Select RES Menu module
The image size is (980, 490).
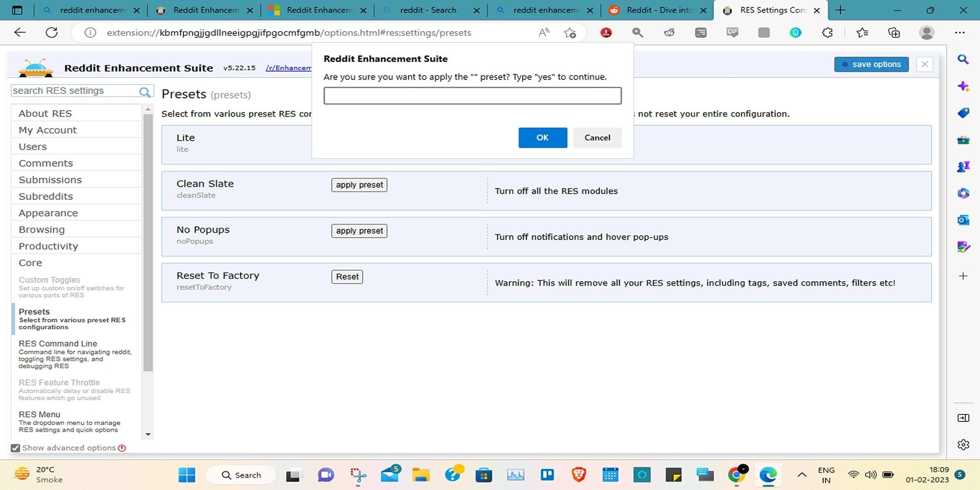pos(76,422)
